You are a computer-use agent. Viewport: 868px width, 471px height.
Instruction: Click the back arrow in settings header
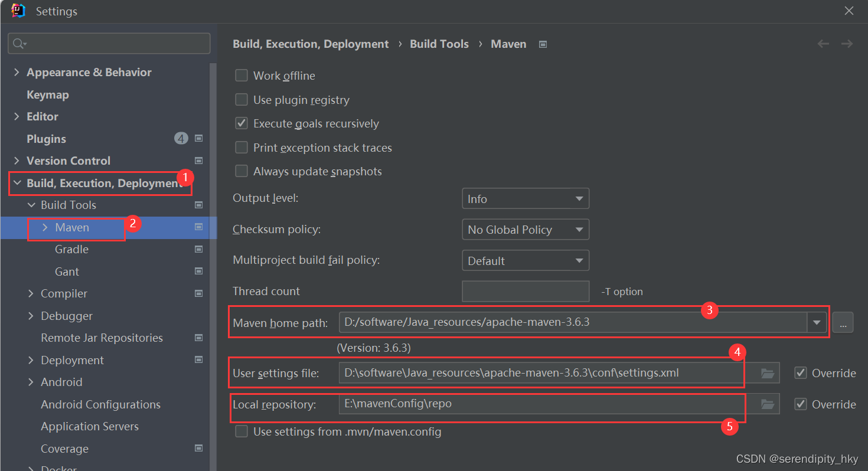[x=823, y=44]
